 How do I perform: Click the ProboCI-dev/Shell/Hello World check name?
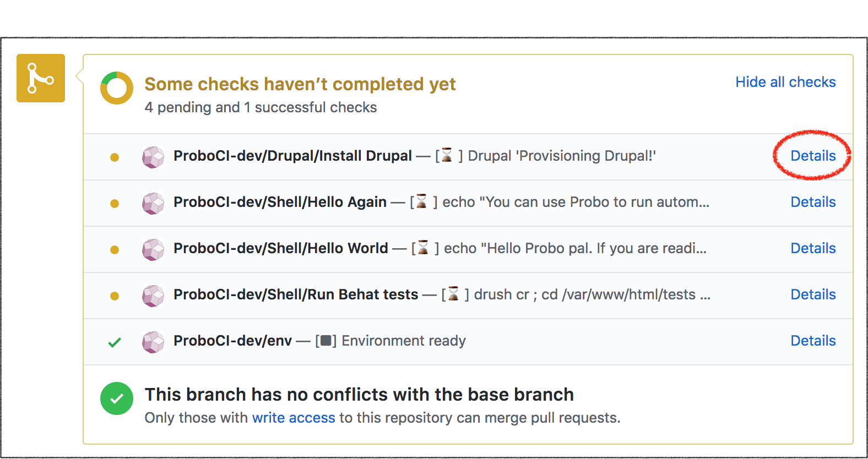tap(280, 248)
